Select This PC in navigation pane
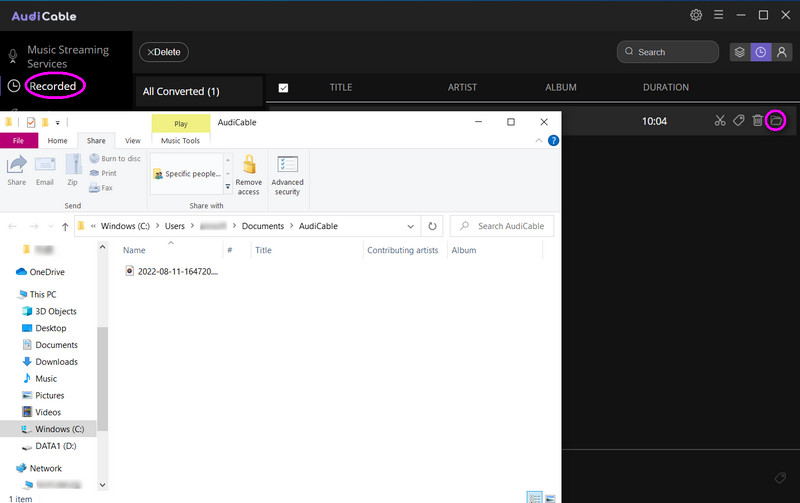Screen dimensions: 800x503 click(x=37, y=294)
